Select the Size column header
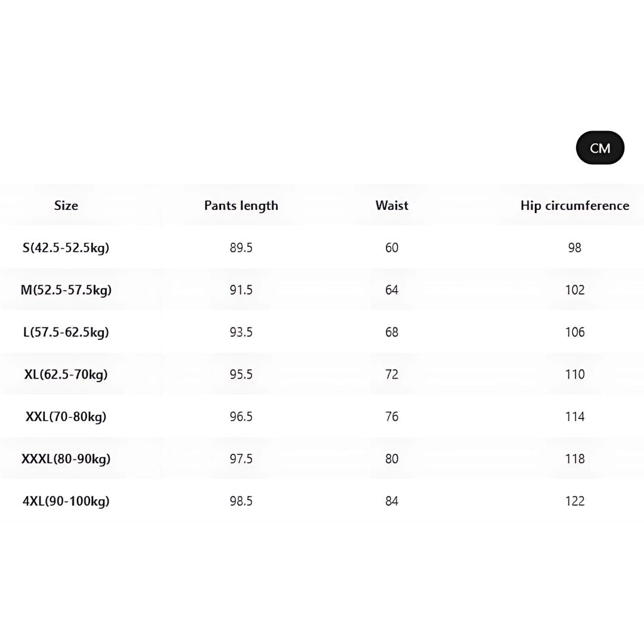Viewport: 644px width, 644px height. [x=66, y=205]
